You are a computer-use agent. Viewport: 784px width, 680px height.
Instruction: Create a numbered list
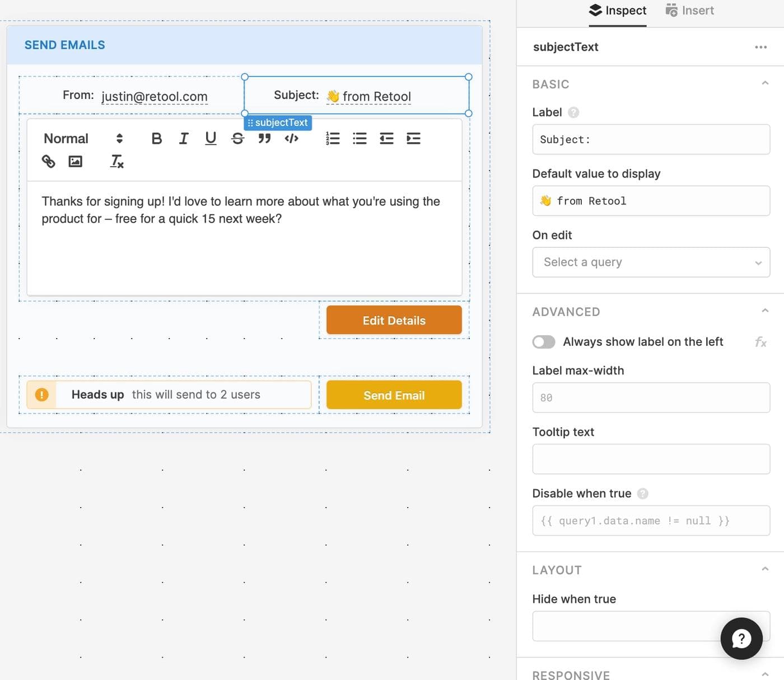pos(333,139)
